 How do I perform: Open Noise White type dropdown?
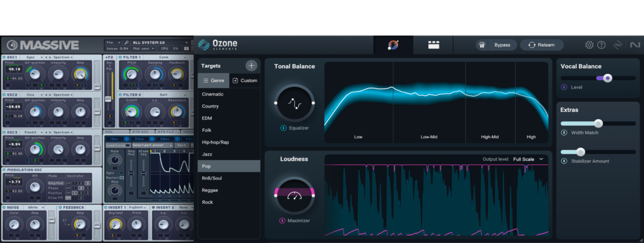tap(34, 208)
